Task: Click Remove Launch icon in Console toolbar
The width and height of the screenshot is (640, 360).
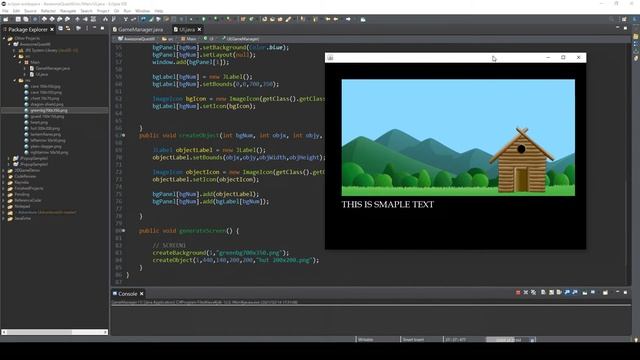Action: (x=526, y=292)
